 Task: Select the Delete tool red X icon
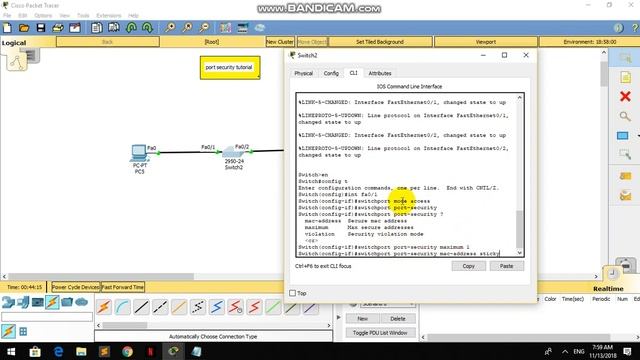(625, 96)
